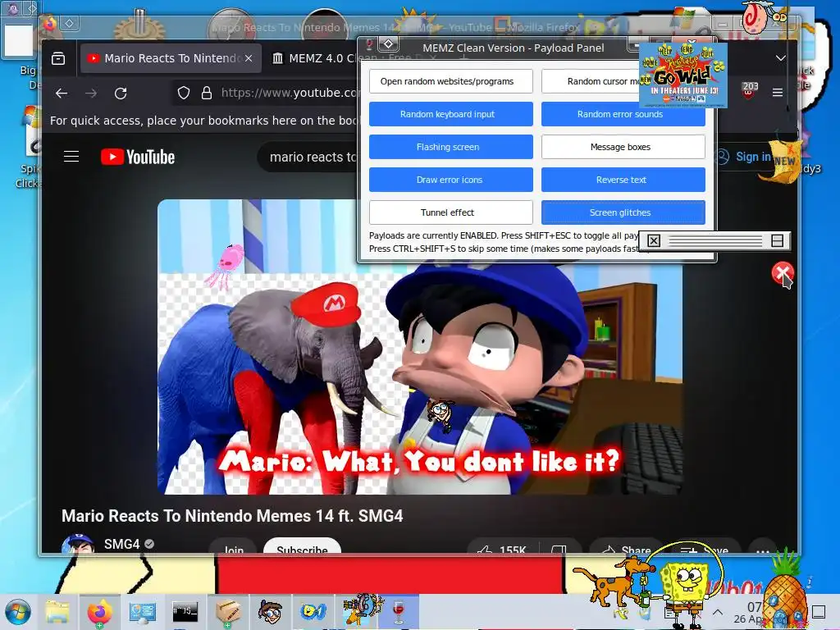This screenshot has width=840, height=630.
Task: Open File Explorer from the taskbar
Action: coord(57,612)
